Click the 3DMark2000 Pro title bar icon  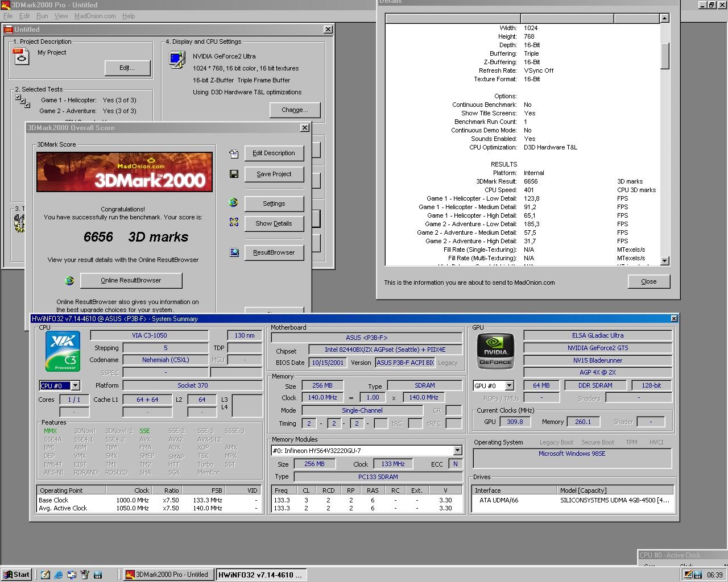[x=6, y=5]
